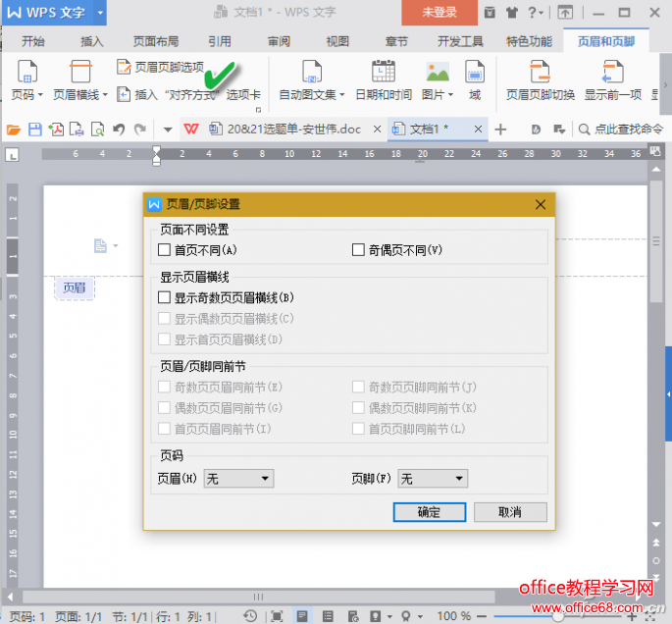The image size is (672, 624).
Task: Click 未登录 login button
Action: click(439, 13)
